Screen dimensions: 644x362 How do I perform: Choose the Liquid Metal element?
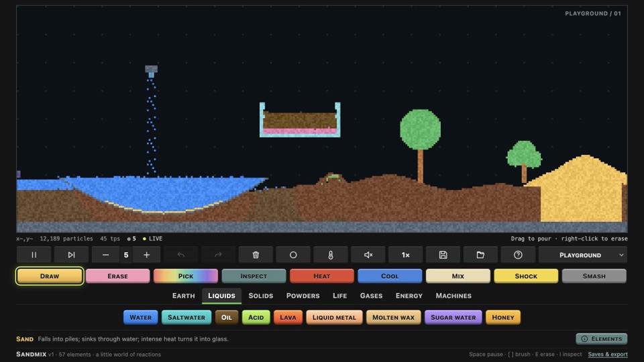coord(334,317)
